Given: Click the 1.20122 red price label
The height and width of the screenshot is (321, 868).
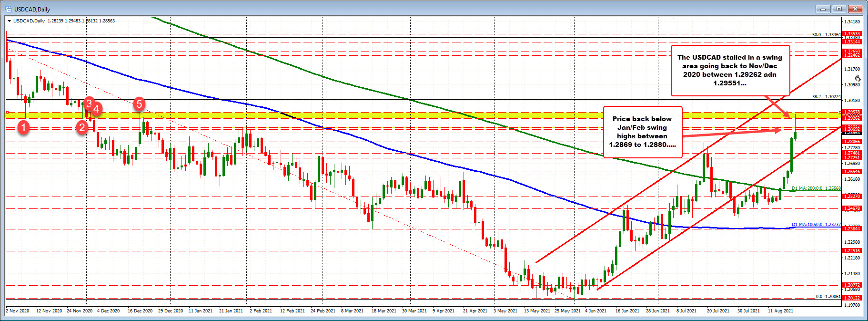Looking at the screenshot, I should [852, 298].
